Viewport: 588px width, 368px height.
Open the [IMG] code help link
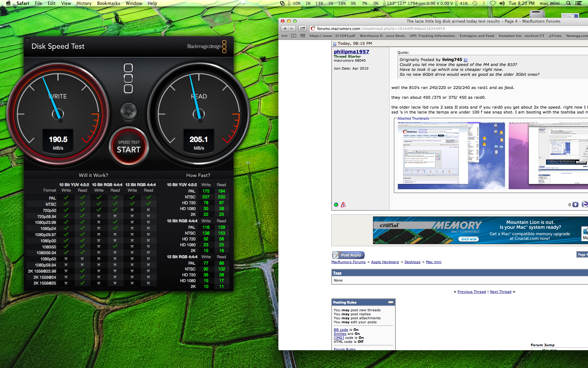click(x=339, y=338)
